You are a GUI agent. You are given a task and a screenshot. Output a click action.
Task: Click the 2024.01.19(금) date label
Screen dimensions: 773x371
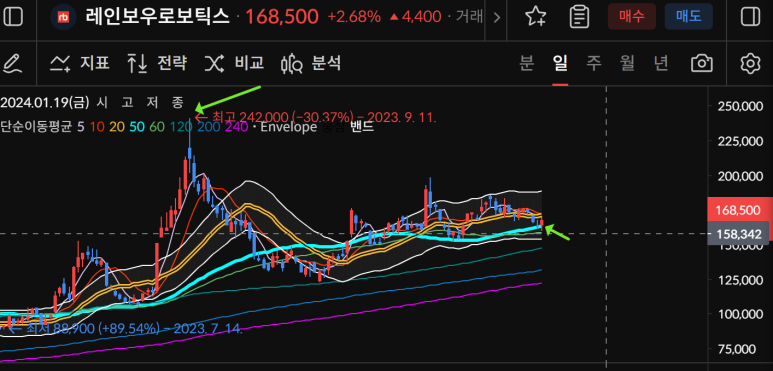(x=45, y=102)
